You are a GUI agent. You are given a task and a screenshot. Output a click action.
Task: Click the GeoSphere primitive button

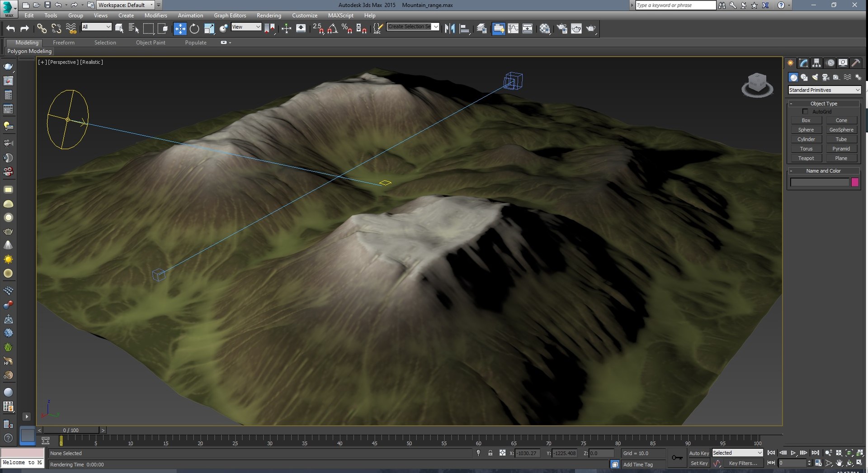[841, 130]
